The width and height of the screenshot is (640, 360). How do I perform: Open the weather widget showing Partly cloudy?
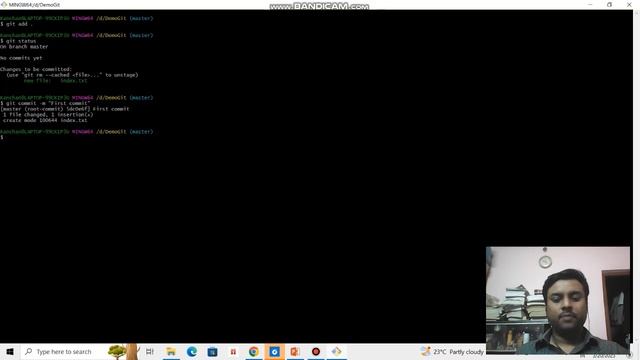point(452,351)
